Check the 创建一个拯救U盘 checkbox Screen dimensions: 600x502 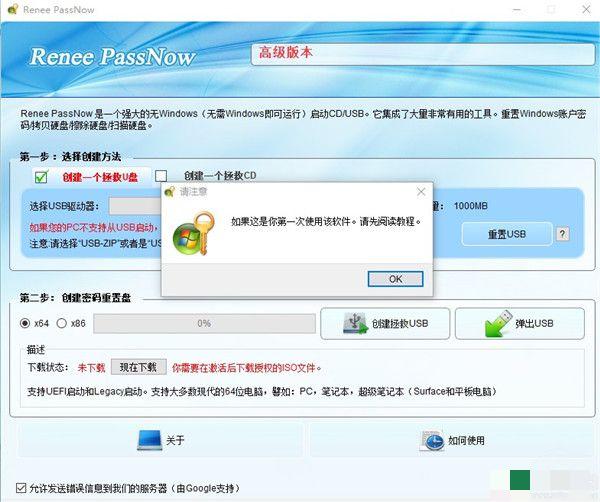pos(41,177)
